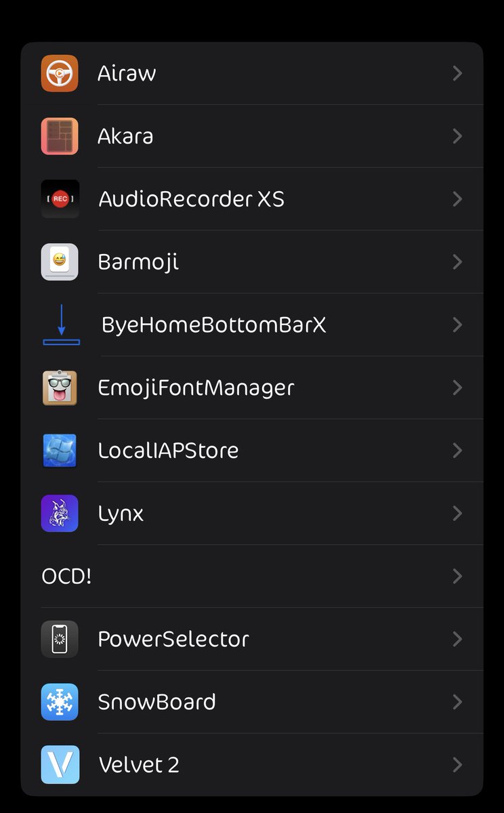Tap the AudioRecorder XS red REC icon
The width and height of the screenshot is (504, 813).
(x=60, y=199)
